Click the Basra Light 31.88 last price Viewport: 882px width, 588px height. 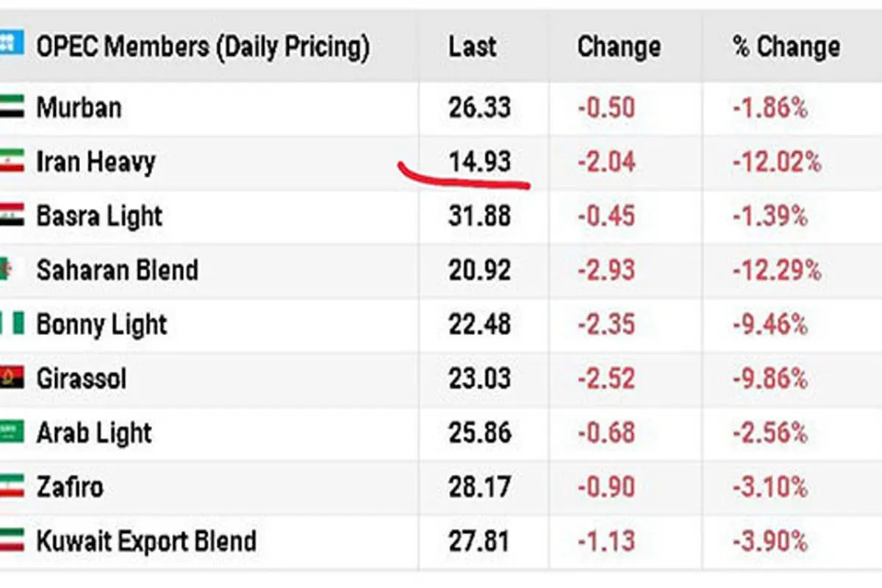coord(479,216)
